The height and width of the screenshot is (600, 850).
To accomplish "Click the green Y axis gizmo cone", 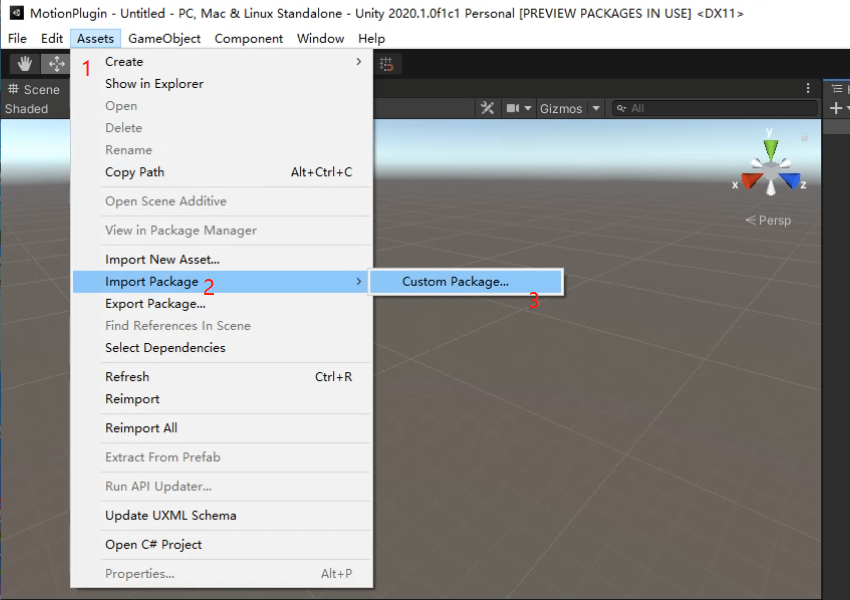I will point(770,149).
